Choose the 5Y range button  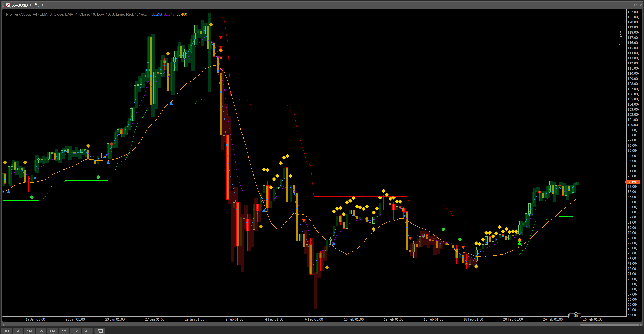point(75,331)
